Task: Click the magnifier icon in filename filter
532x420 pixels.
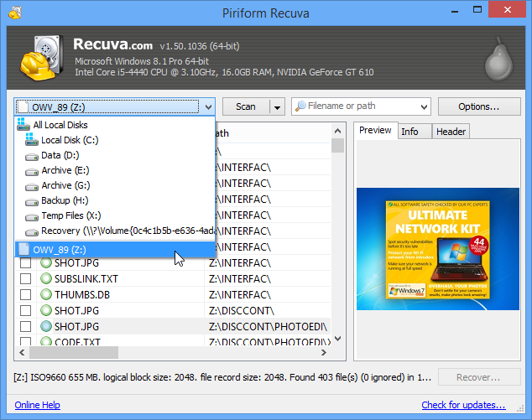Action: click(x=300, y=106)
